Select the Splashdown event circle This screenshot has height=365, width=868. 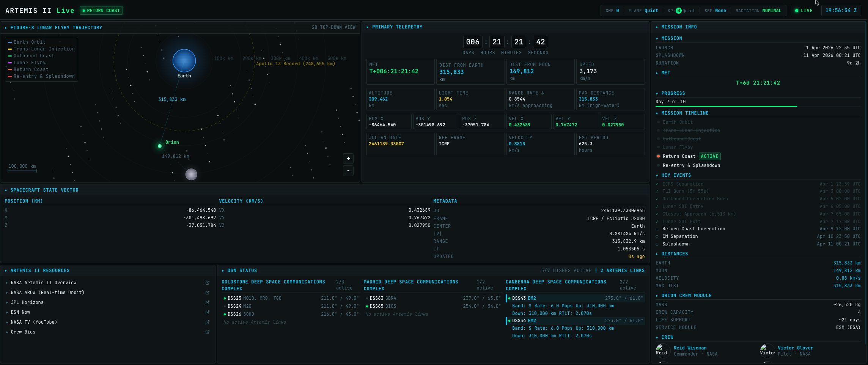click(x=657, y=244)
